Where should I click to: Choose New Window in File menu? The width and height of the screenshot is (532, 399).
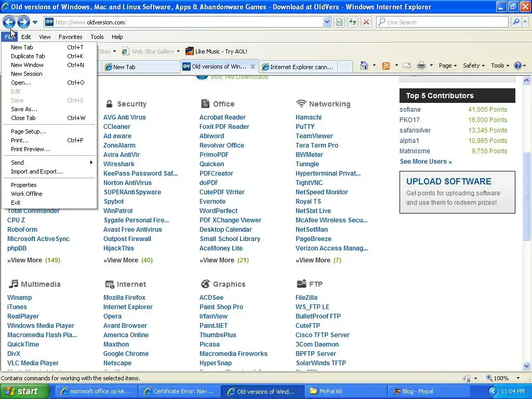(x=49, y=65)
